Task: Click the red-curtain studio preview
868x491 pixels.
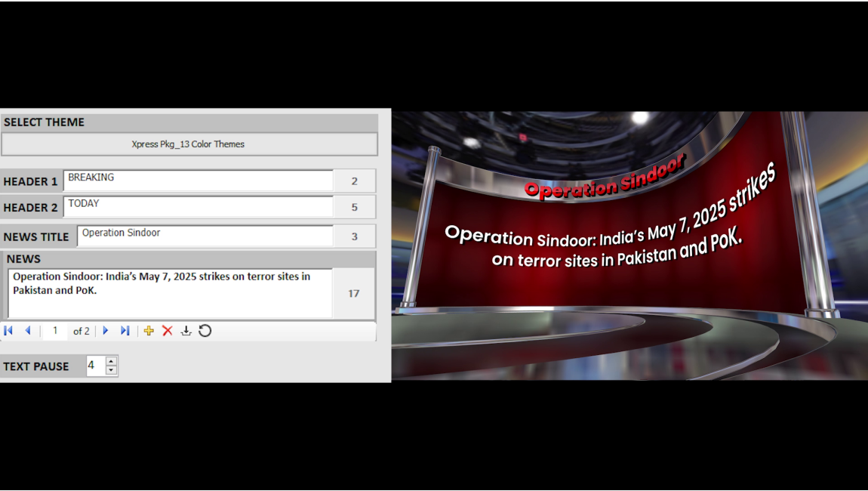Action: point(629,246)
